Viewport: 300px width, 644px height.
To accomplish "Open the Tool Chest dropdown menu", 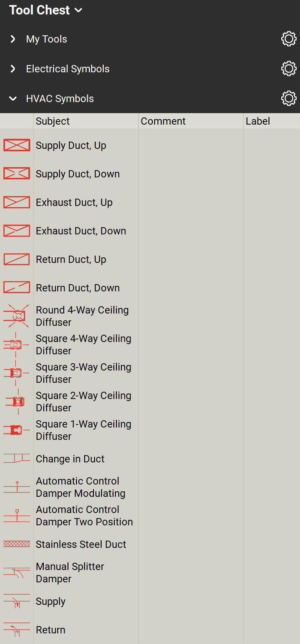I will click(46, 10).
